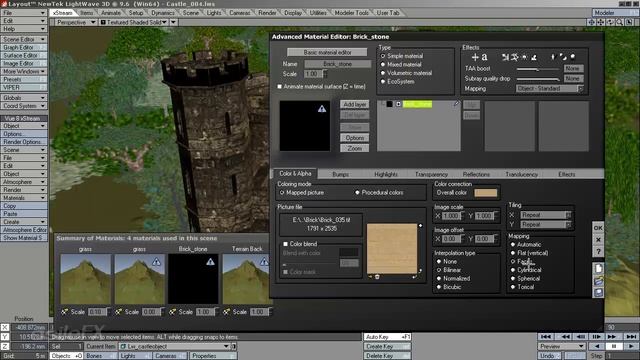Click the Brick texture picture preview
640x360 pixels.
click(x=392, y=248)
